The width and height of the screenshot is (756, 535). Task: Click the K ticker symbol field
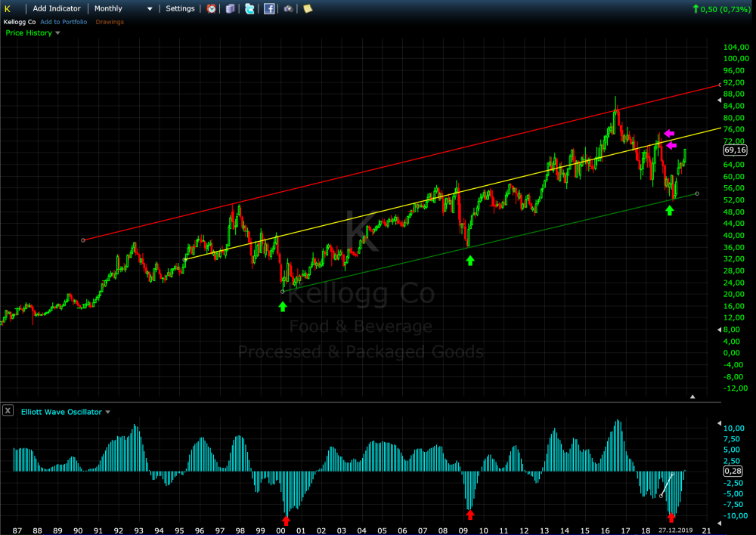click(8, 9)
